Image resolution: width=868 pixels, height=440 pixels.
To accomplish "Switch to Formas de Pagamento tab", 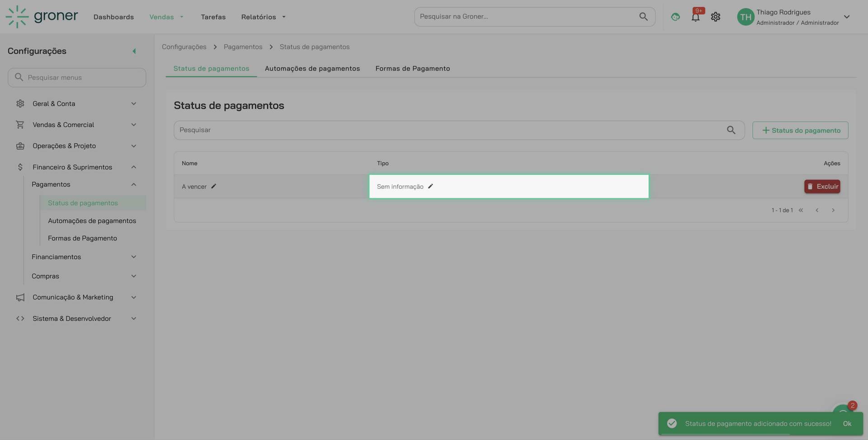I will (412, 69).
